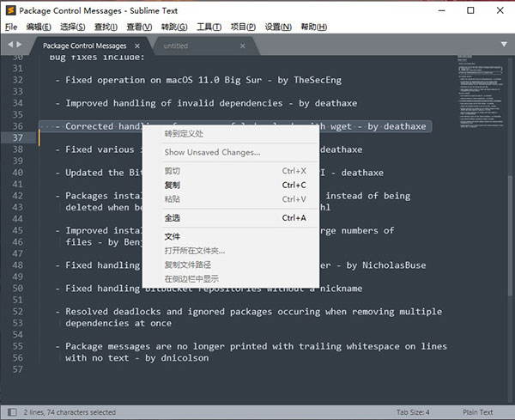Click the Sublime Text app icon in title bar
This screenshot has height=420, width=515.
(11, 10)
